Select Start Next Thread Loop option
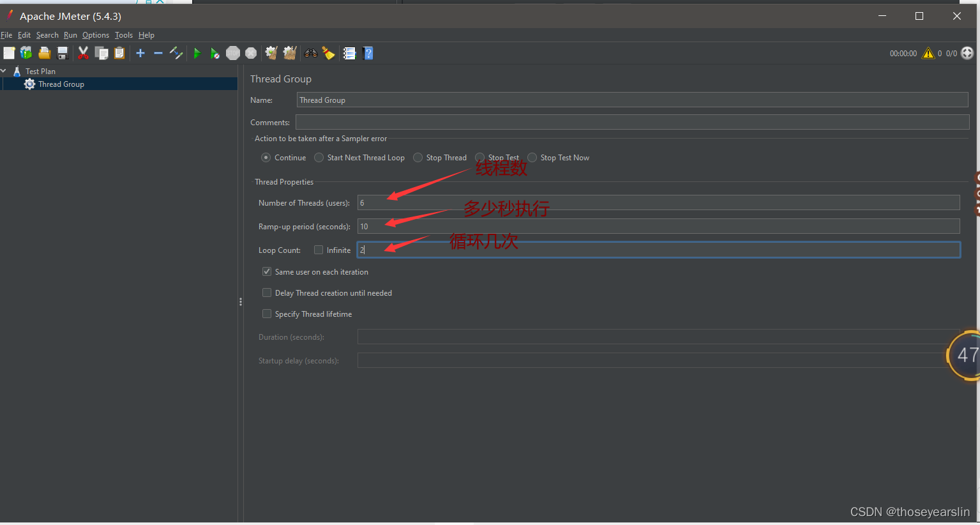This screenshot has width=980, height=525. (319, 157)
